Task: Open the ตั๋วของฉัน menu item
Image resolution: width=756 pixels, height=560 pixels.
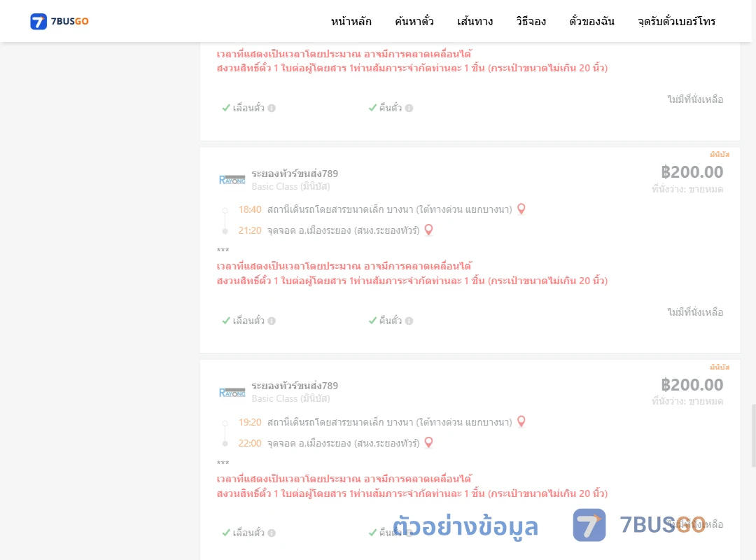Action: (x=591, y=21)
